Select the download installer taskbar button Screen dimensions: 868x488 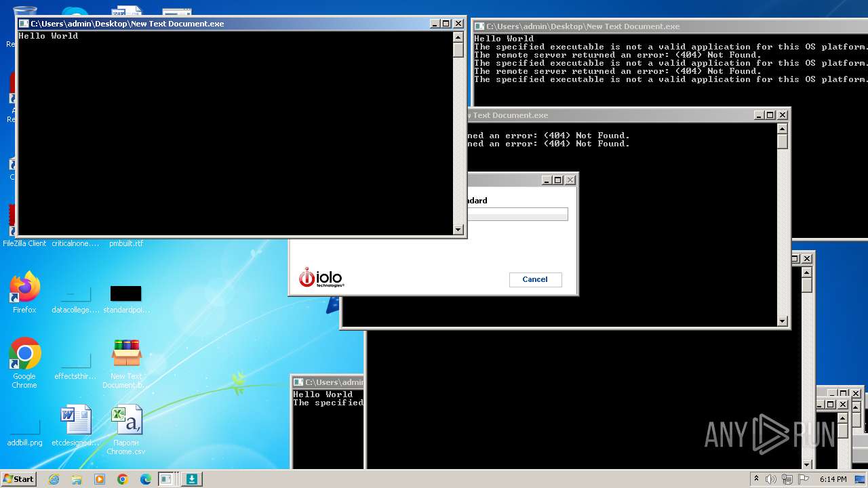[x=192, y=479]
